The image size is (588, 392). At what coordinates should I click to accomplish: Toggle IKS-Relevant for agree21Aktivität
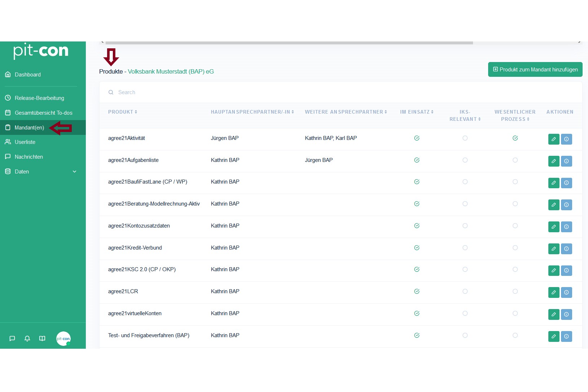tap(465, 138)
